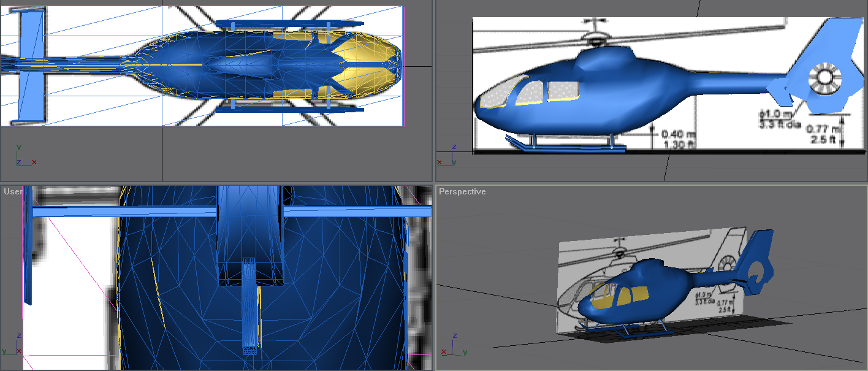Image resolution: width=868 pixels, height=371 pixels.
Task: Click the "2.5 ft" dimension text
Action: (824, 139)
